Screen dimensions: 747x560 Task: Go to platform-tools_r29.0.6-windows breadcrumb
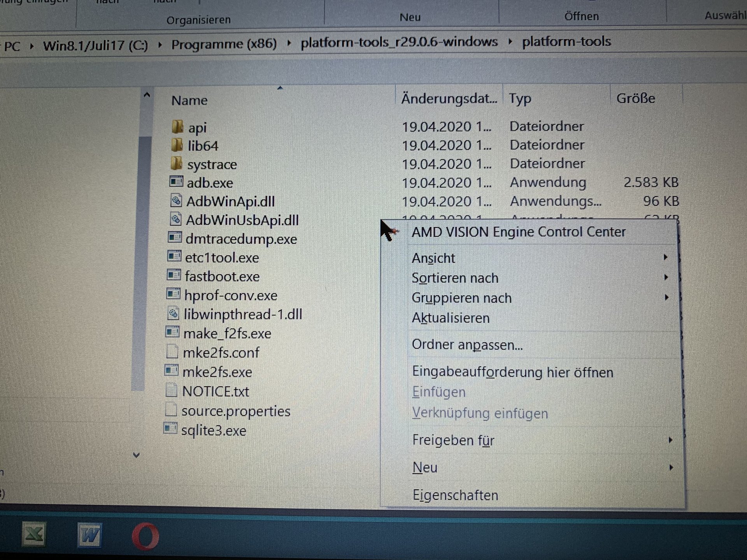point(399,42)
